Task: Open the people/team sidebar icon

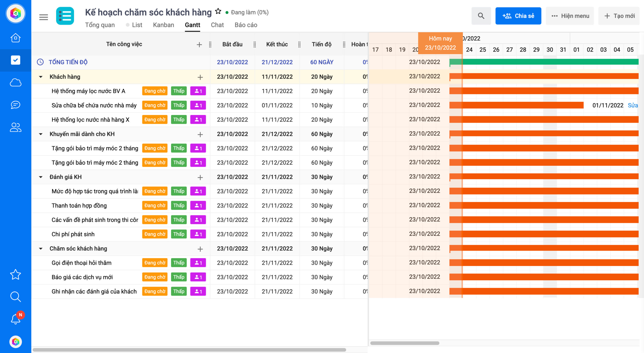Action: 15,127
